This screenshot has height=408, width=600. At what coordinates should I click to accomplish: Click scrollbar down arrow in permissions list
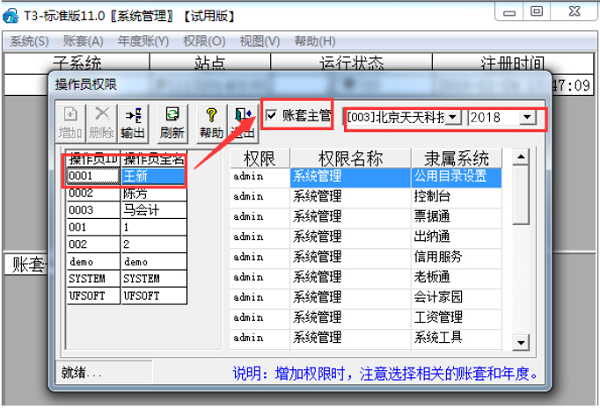click(521, 342)
